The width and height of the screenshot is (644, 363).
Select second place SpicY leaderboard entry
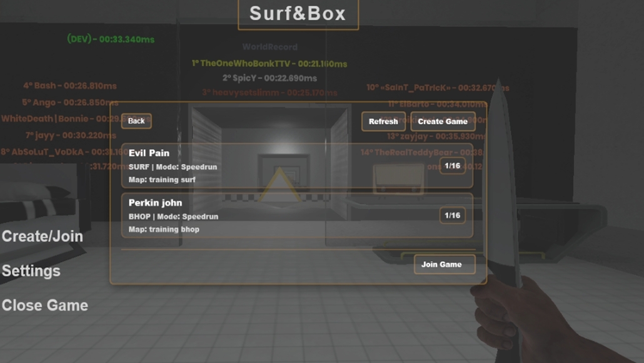coord(269,78)
